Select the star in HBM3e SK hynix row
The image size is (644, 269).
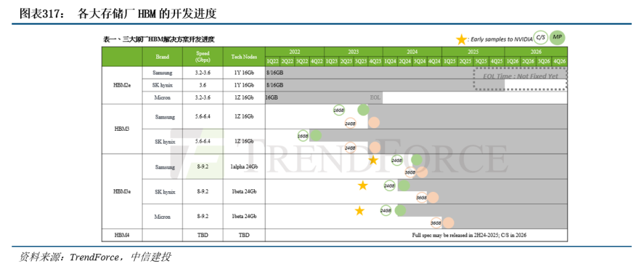(x=363, y=186)
